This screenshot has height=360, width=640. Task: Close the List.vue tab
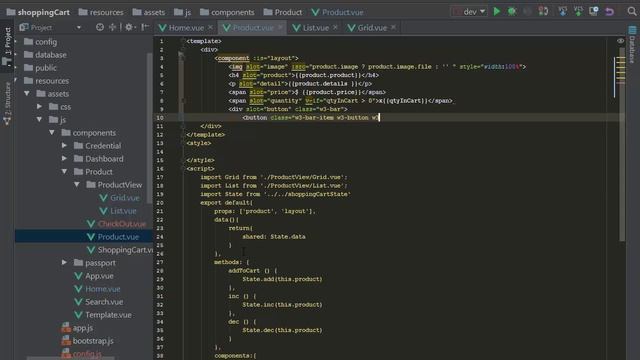click(x=336, y=27)
